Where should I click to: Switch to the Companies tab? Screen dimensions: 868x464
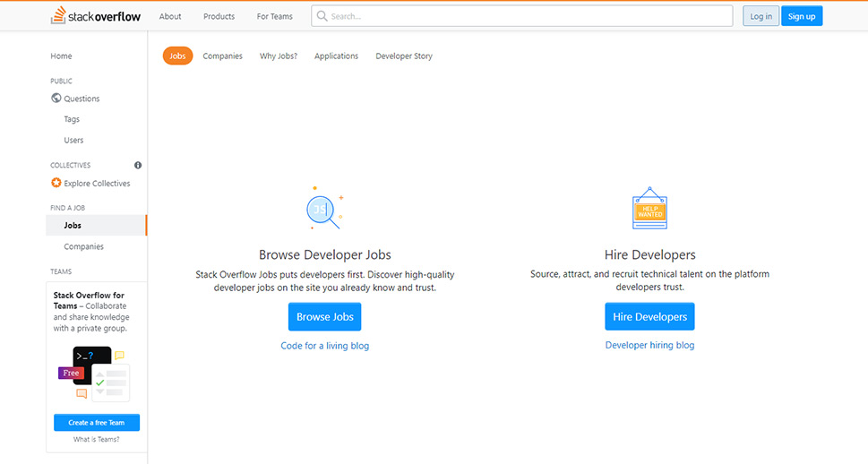coord(222,56)
